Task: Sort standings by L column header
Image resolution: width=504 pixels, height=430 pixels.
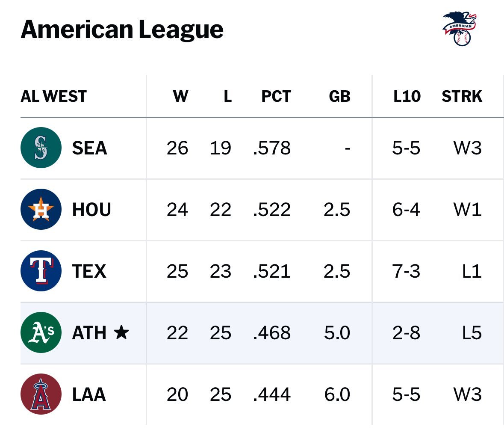Action: click(227, 97)
